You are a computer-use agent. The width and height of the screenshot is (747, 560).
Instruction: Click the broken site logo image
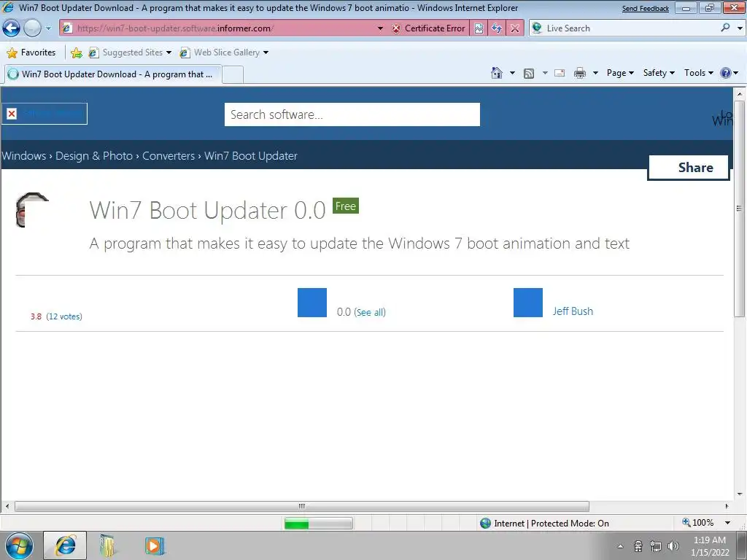tap(44, 113)
